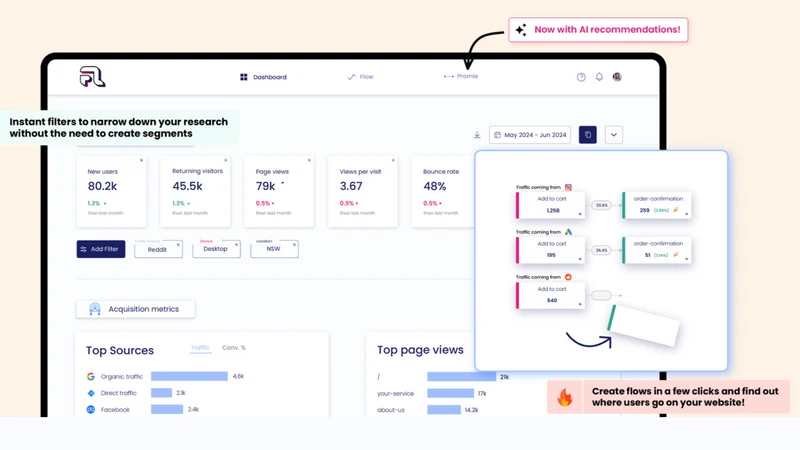Click the Acquisition metrics icon
The height and width of the screenshot is (450, 800).
tap(95, 309)
